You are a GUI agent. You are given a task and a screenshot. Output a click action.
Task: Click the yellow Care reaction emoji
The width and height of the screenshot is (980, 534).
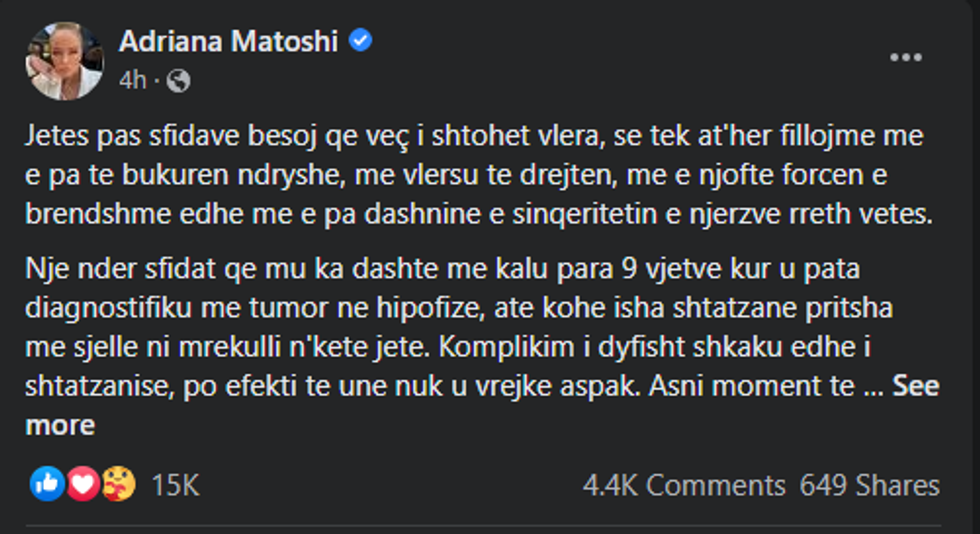pyautogui.click(x=118, y=485)
